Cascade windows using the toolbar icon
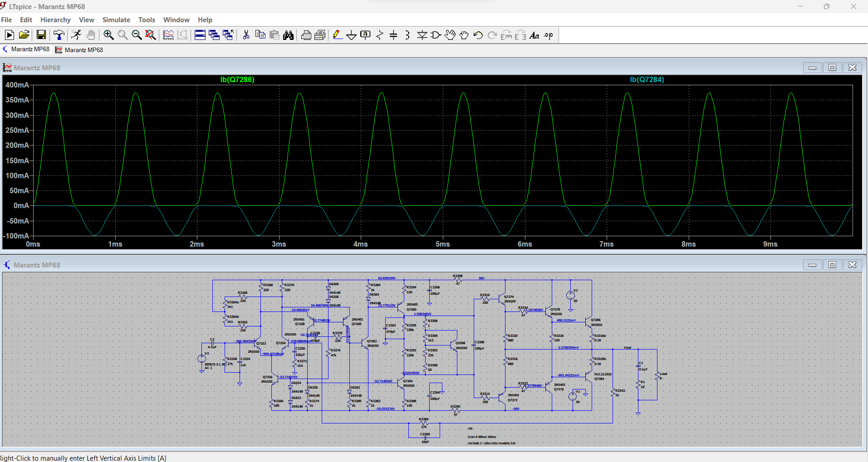Image resolution: width=868 pixels, height=462 pixels. click(214, 35)
